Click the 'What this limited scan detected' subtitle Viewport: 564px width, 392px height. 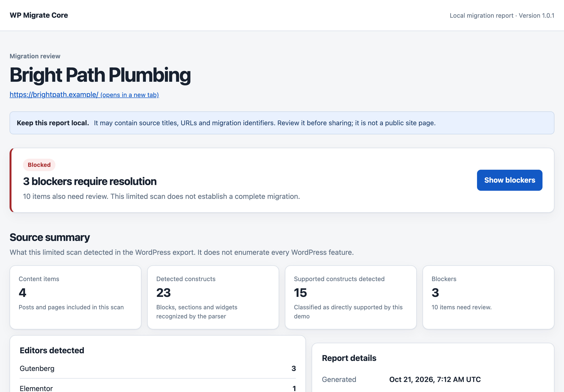click(182, 252)
